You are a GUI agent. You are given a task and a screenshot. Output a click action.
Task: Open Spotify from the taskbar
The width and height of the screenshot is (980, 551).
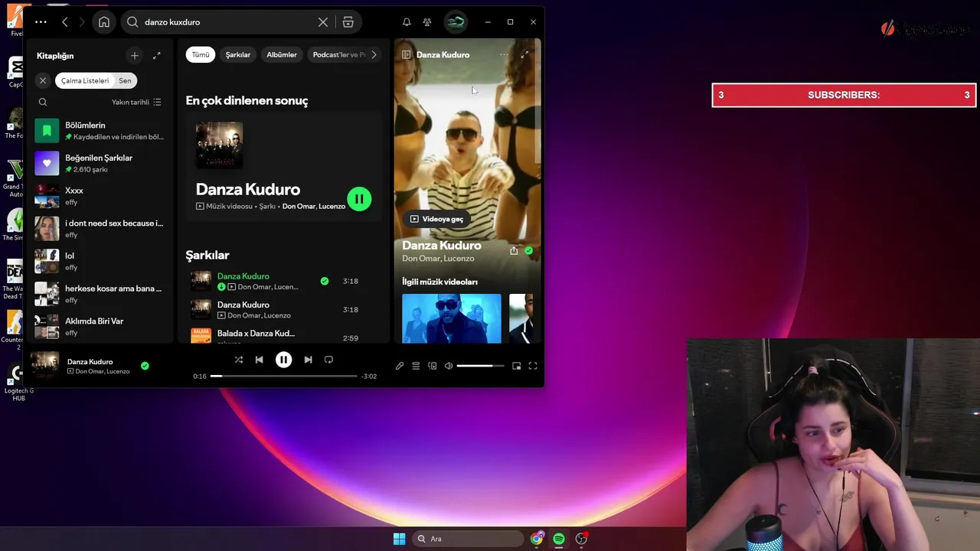559,539
